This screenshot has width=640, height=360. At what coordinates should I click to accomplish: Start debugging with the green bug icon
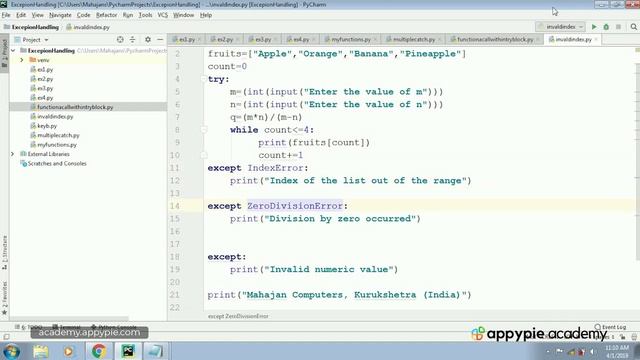pos(606,27)
